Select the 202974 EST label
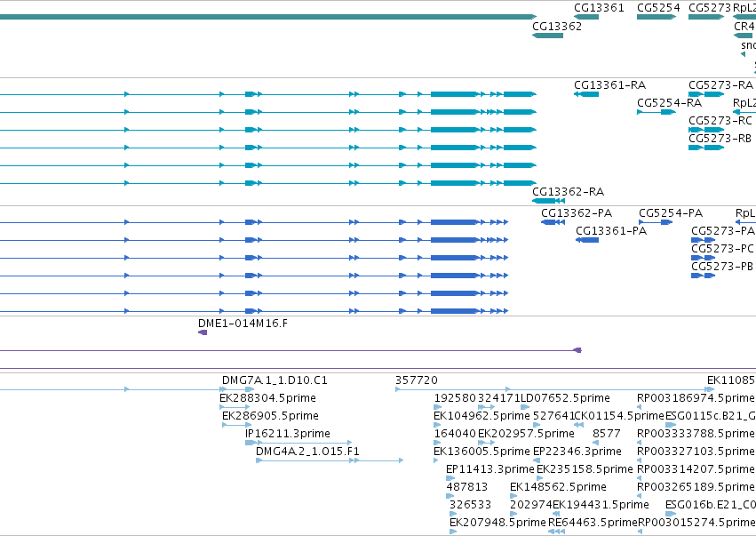 [531, 505]
